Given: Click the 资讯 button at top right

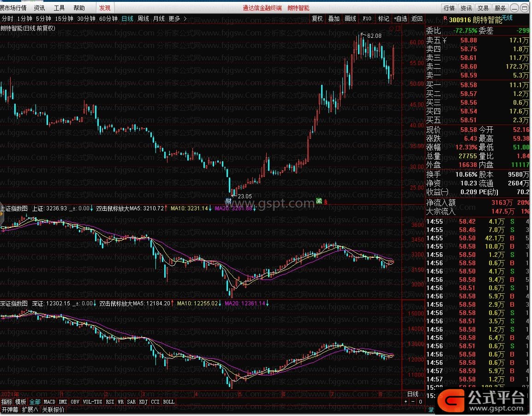Looking at the screenshot, I should click(x=466, y=8).
